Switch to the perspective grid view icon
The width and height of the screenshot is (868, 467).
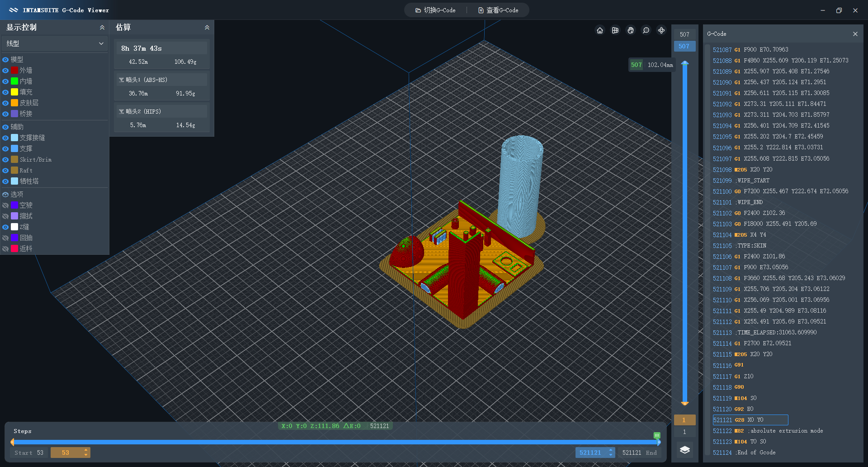pyautogui.click(x=615, y=30)
